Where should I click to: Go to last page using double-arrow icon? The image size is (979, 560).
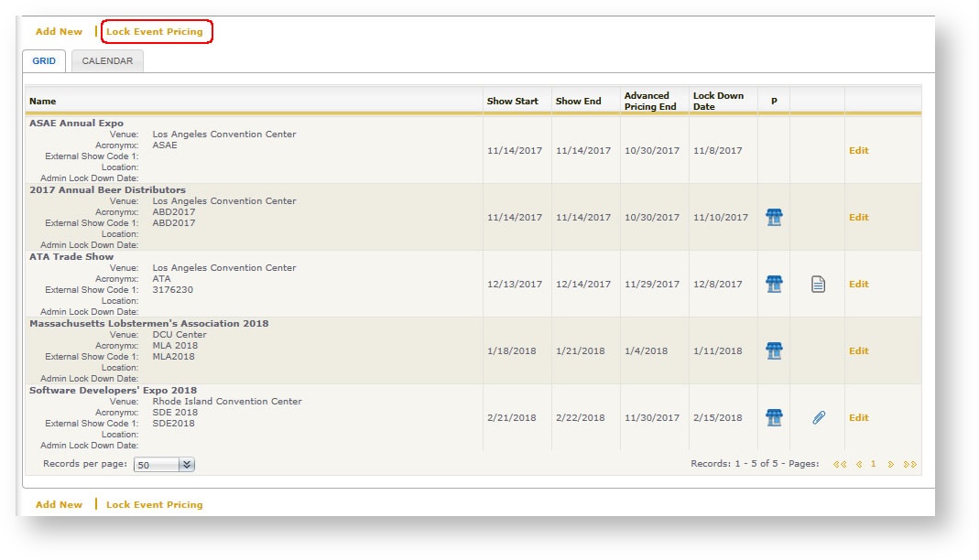point(909,465)
